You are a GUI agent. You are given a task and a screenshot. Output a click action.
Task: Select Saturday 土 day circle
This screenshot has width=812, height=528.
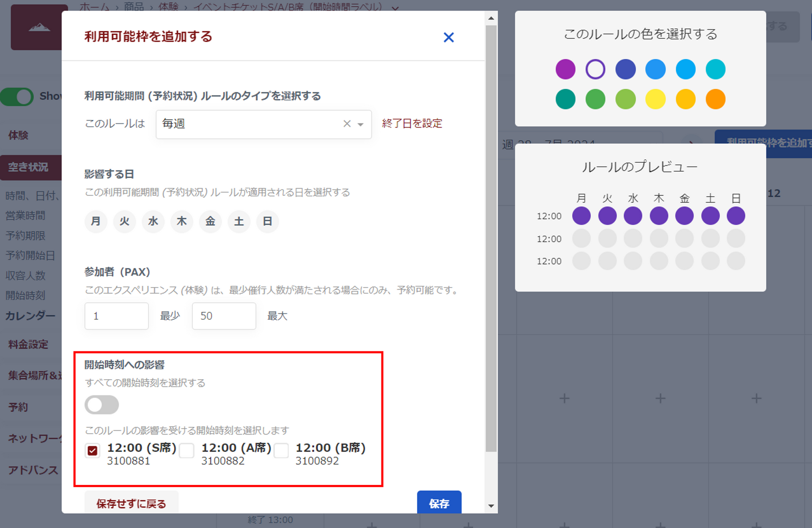(x=239, y=221)
